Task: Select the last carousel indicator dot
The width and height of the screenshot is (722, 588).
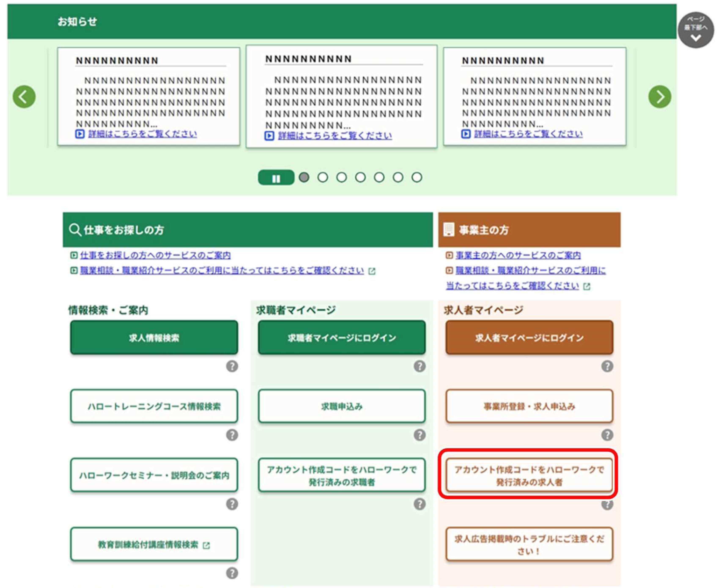Action: click(x=416, y=177)
